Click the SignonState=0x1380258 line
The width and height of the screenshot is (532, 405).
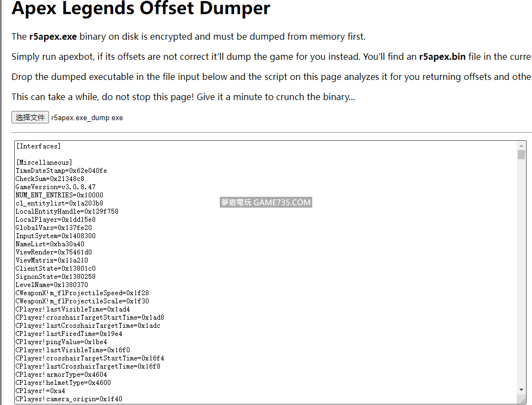tap(55, 277)
